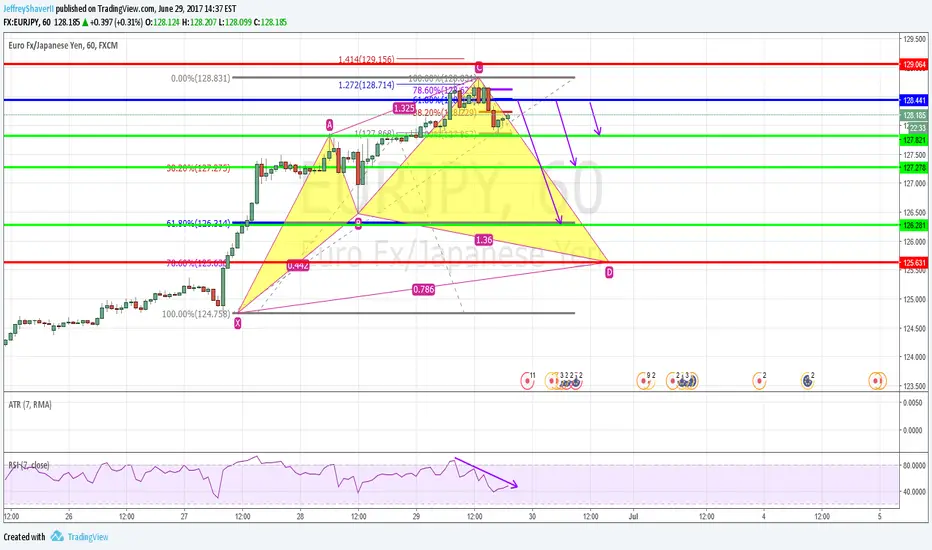The width and height of the screenshot is (932, 550).
Task: Click the blue 128.441 price axis tag
Action: 914,100
